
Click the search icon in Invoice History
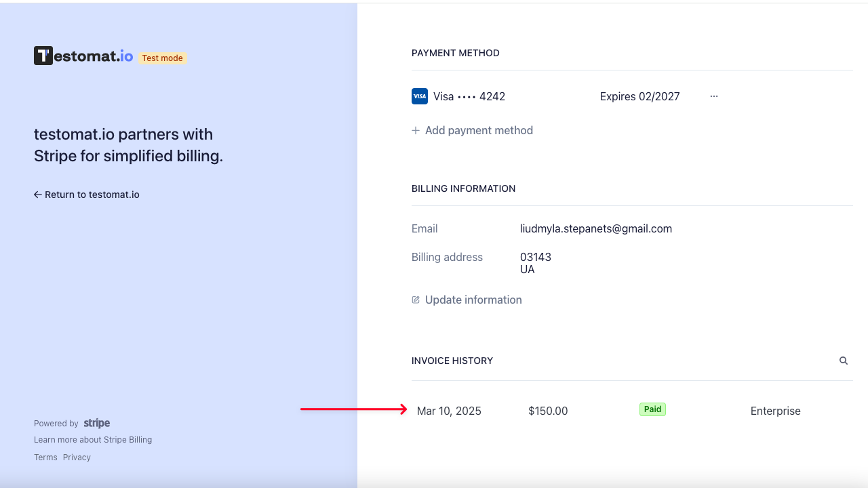pyautogui.click(x=844, y=361)
